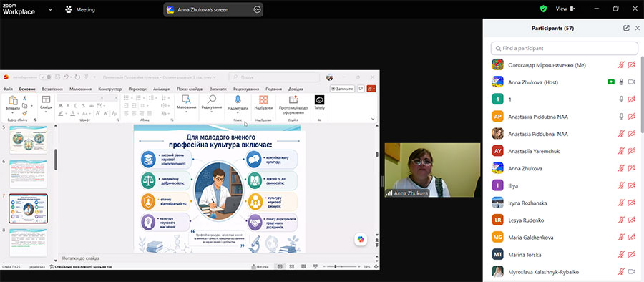Click the Format Painter brush icon
644x282 pixels.
pyautogui.click(x=24, y=113)
